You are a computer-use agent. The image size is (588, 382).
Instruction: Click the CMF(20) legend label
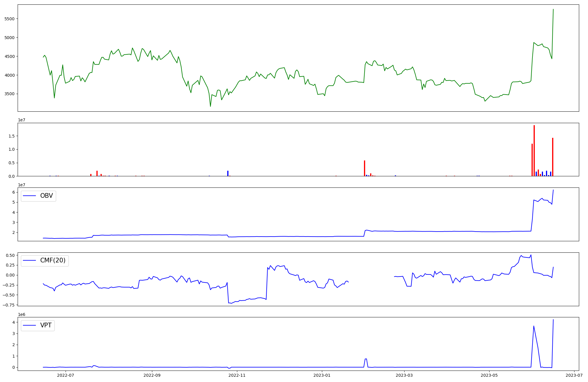coord(53,261)
